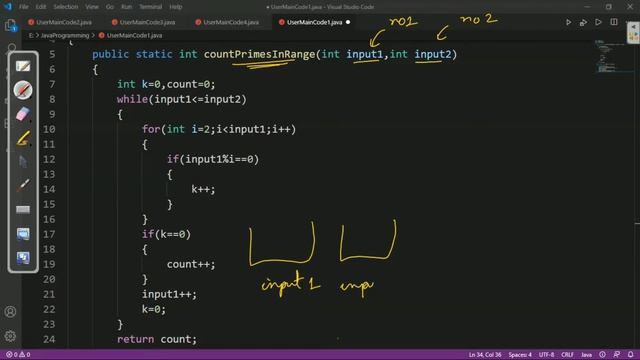The width and height of the screenshot is (640, 360).
Task: Click the 'count++;' statement
Action: [x=191, y=264]
